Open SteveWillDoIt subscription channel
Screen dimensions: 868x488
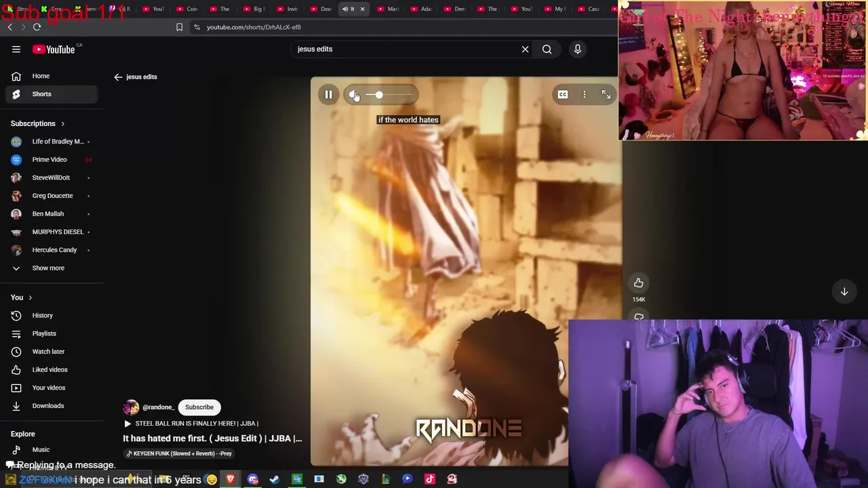[52, 178]
